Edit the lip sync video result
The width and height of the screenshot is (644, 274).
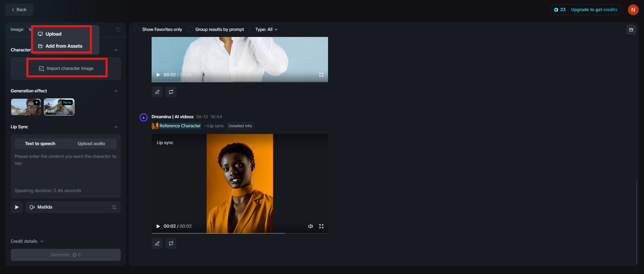point(157,243)
